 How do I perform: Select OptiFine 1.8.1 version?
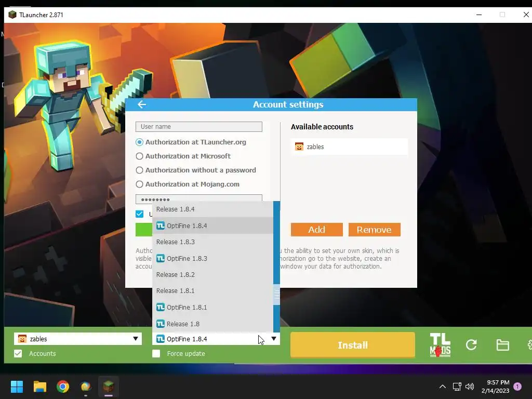[x=212, y=308]
